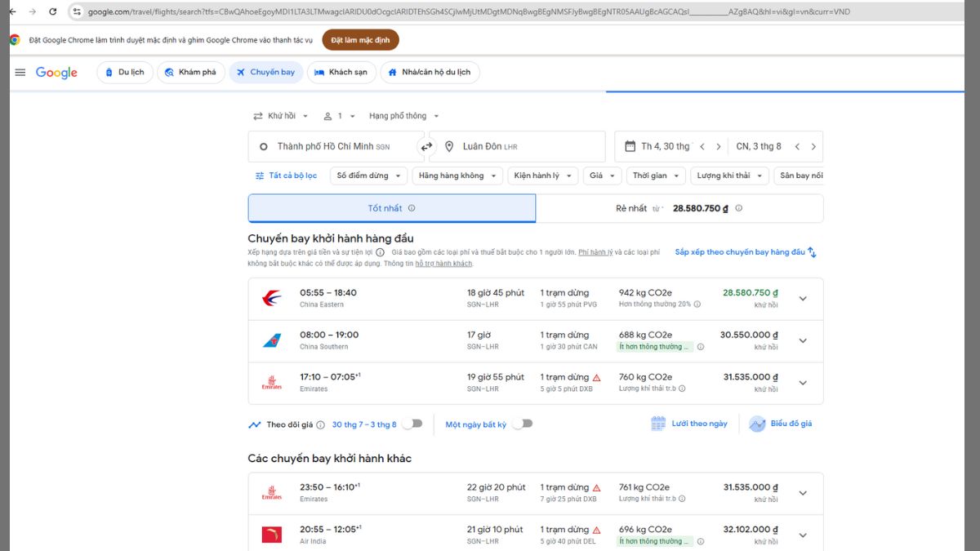Edit origin Thành phố Hồ Chí Minh field
This screenshot has height=551, width=980.
336,147
